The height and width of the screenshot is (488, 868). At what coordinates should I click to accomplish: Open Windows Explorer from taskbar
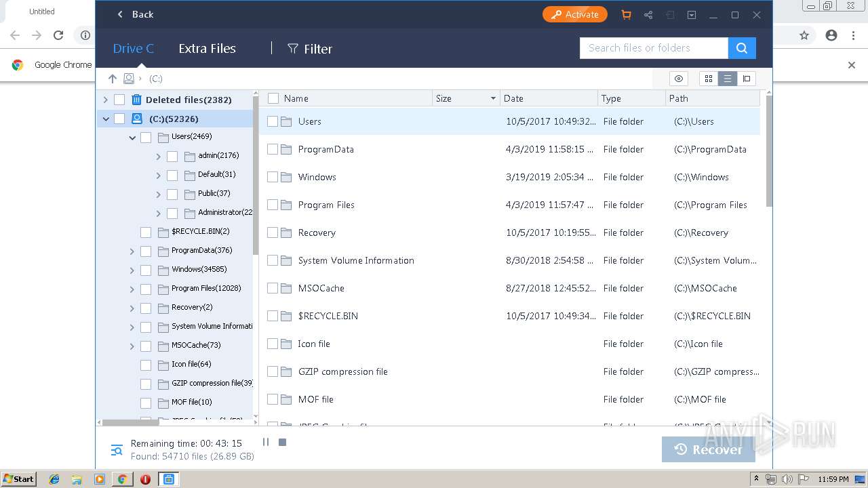click(x=77, y=479)
